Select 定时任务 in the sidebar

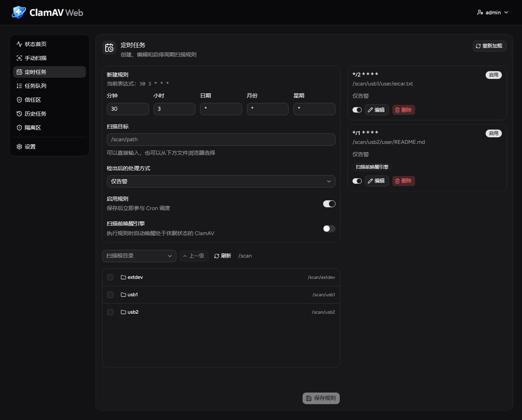(50, 72)
